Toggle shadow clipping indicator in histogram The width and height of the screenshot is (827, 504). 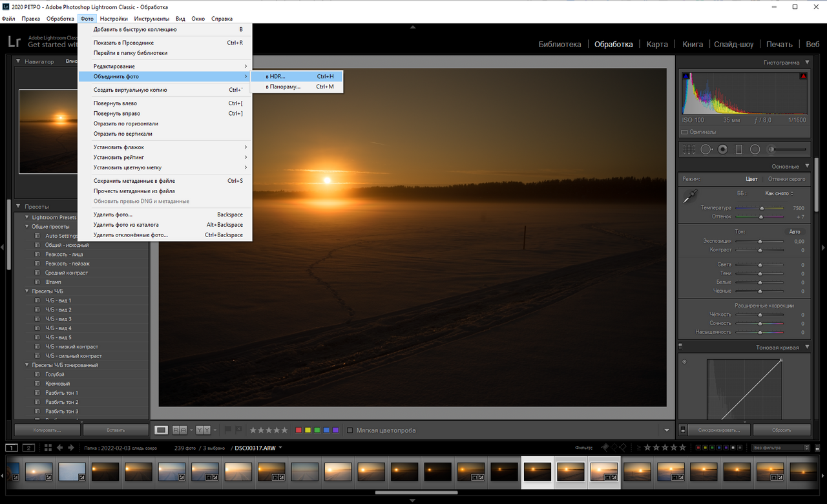pos(686,76)
